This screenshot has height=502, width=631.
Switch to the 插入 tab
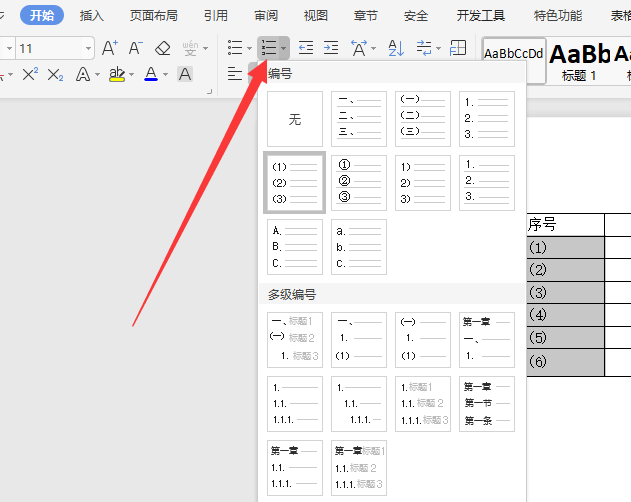(92, 15)
